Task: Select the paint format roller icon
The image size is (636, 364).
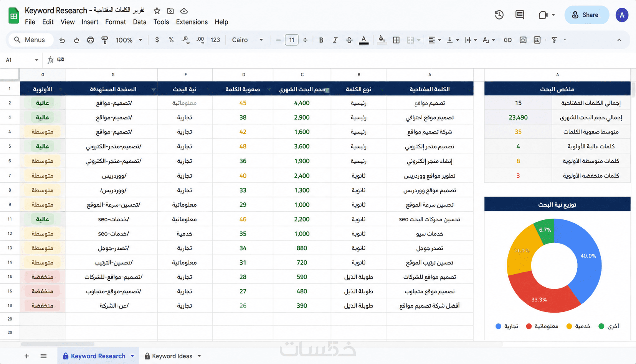Action: click(x=105, y=40)
